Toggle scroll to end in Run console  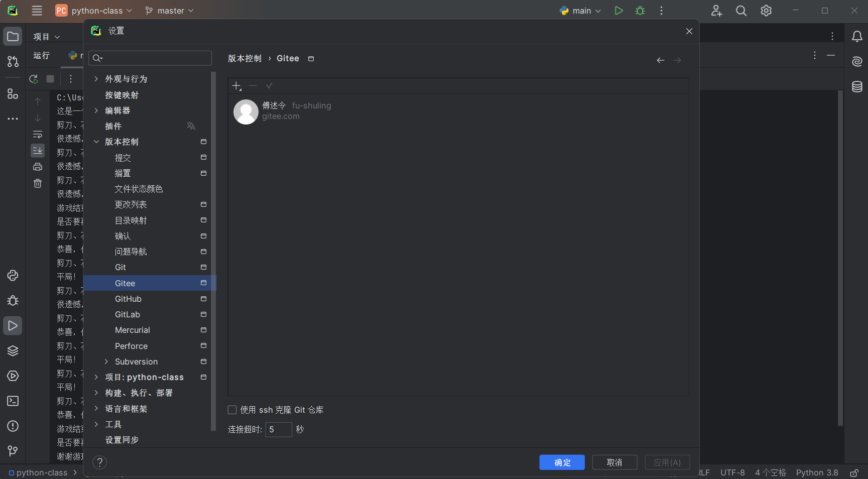coord(38,150)
